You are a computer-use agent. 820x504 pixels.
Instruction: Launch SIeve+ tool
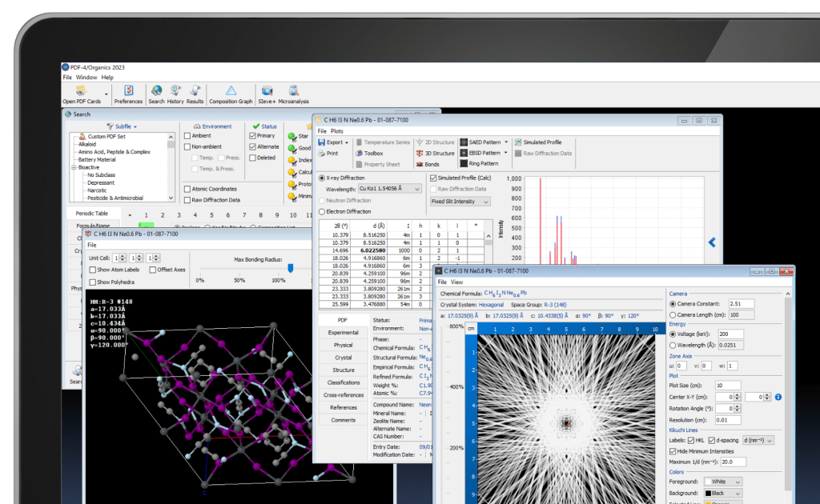point(266,94)
